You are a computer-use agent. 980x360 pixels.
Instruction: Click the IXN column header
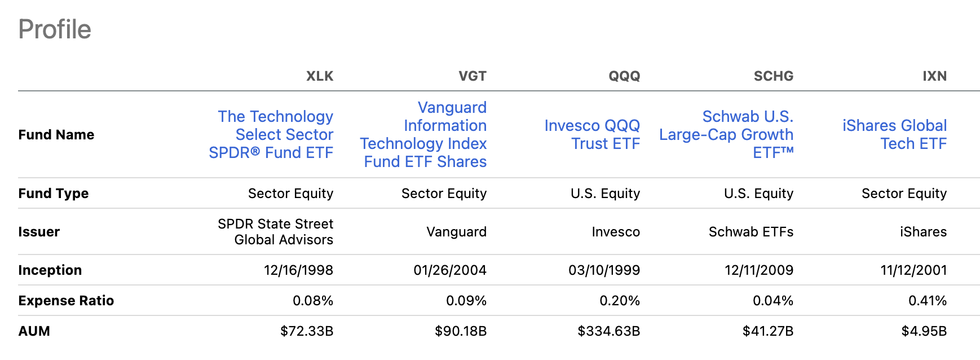(x=934, y=76)
